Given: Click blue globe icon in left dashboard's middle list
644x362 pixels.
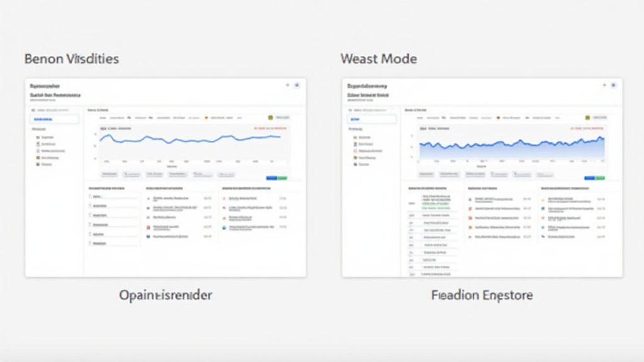Looking at the screenshot, I should pos(148,237).
